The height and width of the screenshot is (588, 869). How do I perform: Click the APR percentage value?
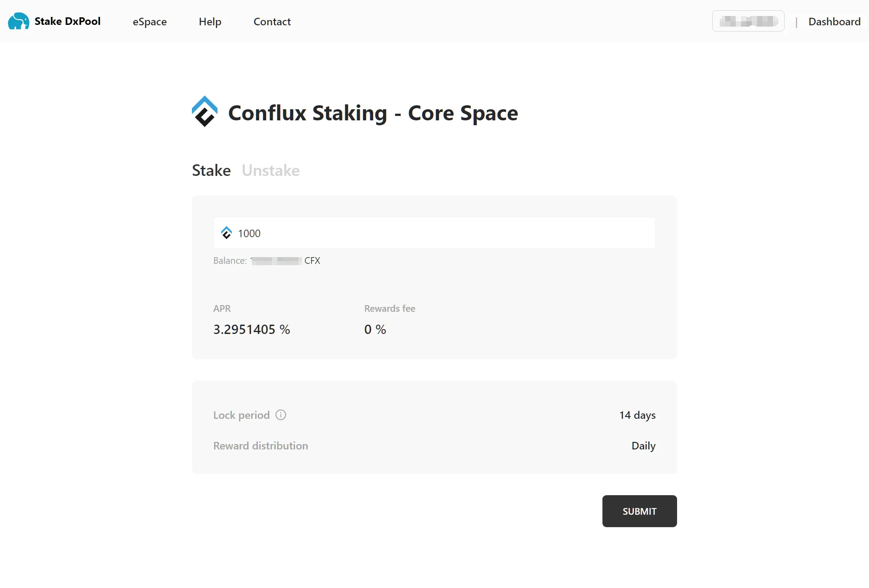[251, 329]
